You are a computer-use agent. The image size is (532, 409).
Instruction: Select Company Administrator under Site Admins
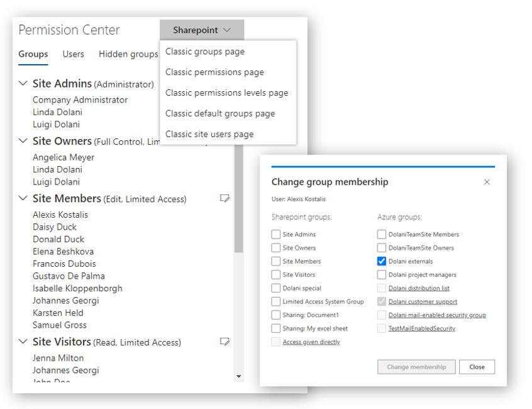(80, 100)
